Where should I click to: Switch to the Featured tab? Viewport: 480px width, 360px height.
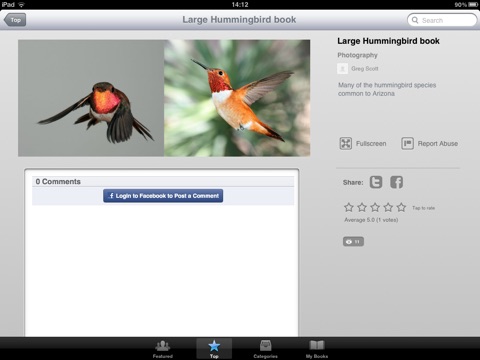(x=163, y=349)
